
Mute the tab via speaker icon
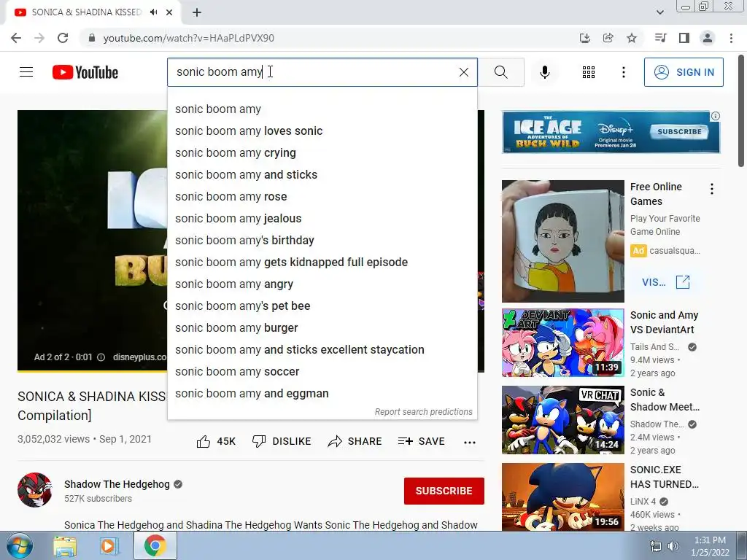[153, 12]
